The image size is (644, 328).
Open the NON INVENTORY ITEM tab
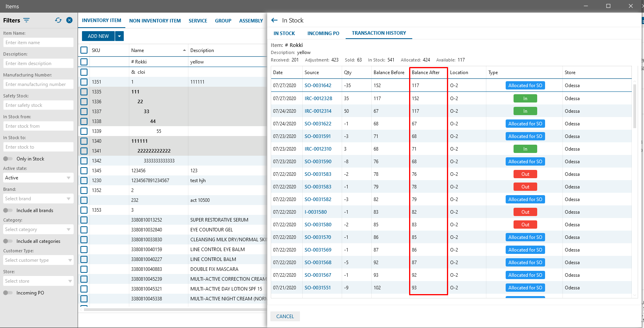[155, 21]
